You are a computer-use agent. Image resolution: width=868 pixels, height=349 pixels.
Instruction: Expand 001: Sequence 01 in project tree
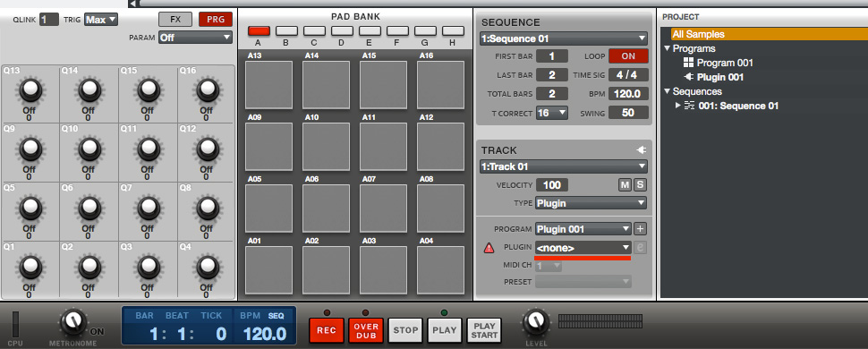click(x=678, y=106)
